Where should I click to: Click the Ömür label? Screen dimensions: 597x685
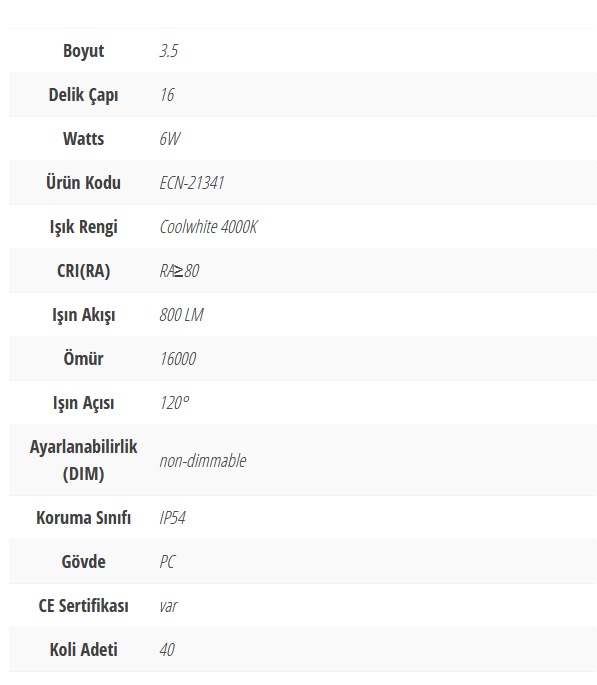point(83,359)
